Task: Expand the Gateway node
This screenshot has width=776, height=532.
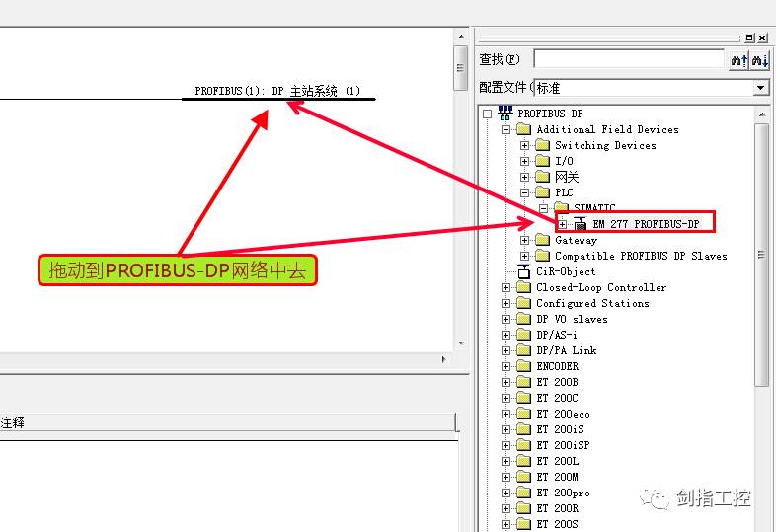Action: click(x=524, y=240)
